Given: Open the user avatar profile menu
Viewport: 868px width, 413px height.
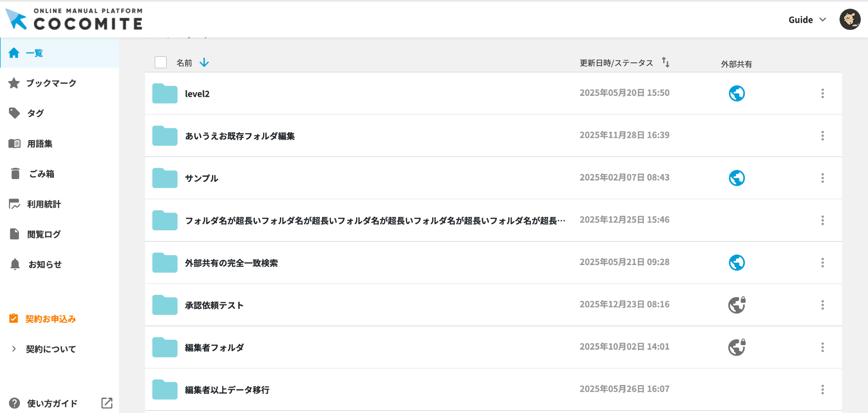Looking at the screenshot, I should click(849, 19).
